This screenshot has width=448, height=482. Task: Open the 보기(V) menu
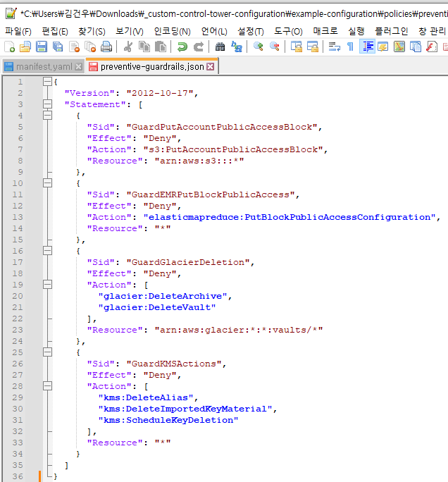130,31
